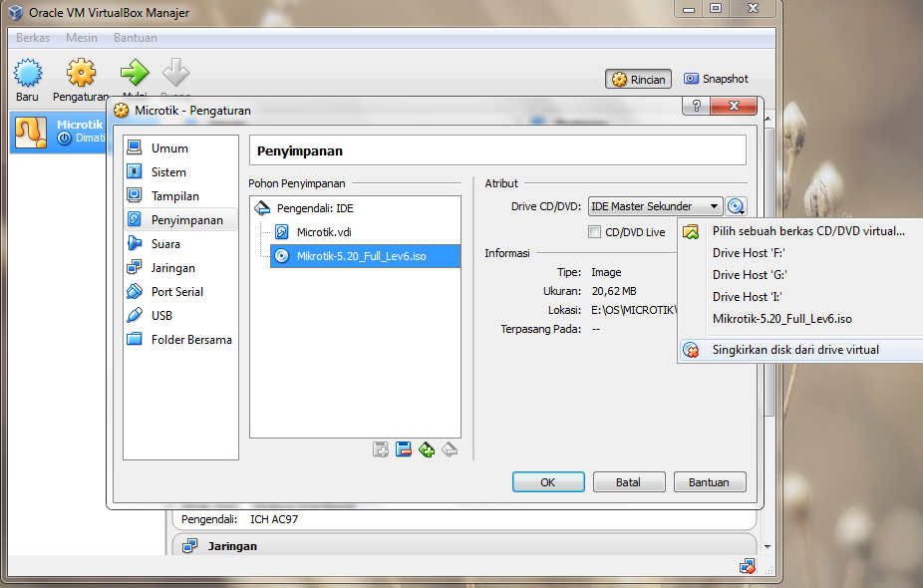Start the VM with green Mulai arrow
The image size is (923, 588).
135,73
